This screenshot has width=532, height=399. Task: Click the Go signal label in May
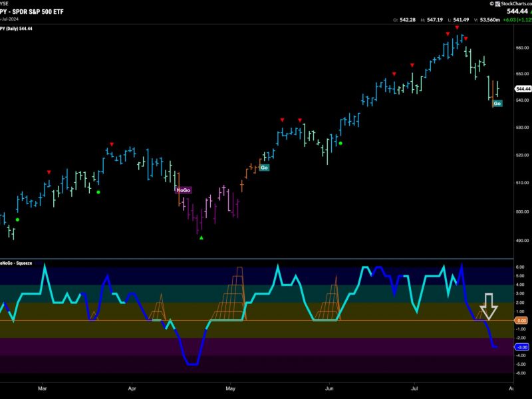[x=264, y=168]
